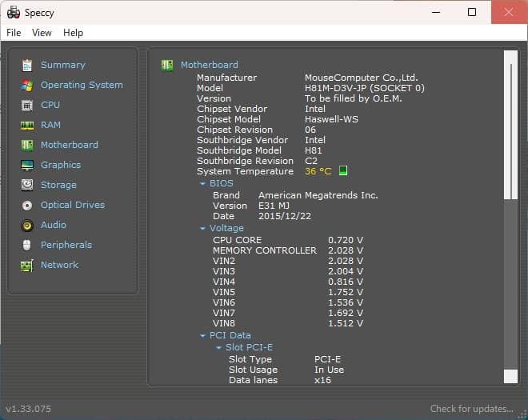Click the Optical Drives disc icon
The image size is (528, 420).
point(27,205)
